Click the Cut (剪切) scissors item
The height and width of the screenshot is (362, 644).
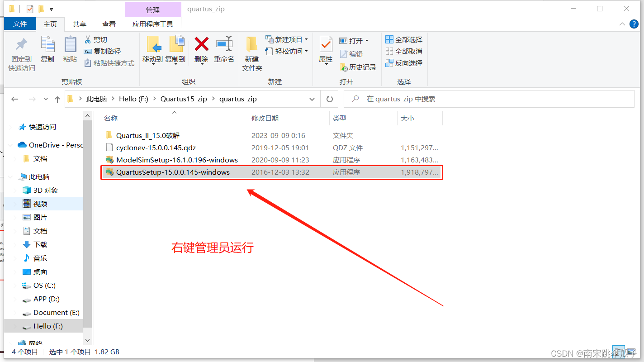(x=96, y=40)
